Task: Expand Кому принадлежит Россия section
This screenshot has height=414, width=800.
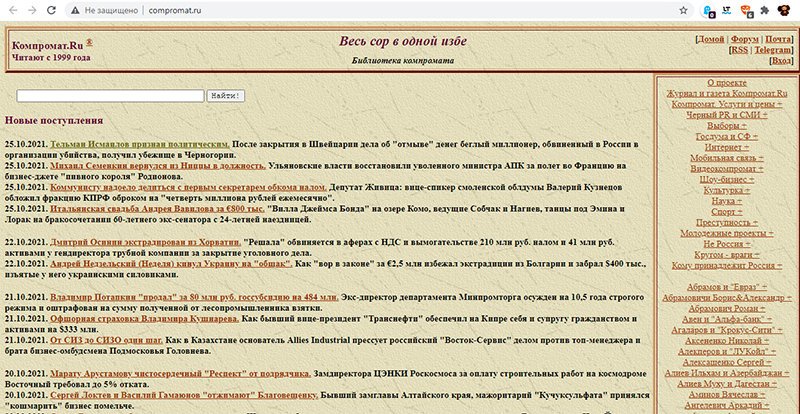Action: tap(727, 265)
